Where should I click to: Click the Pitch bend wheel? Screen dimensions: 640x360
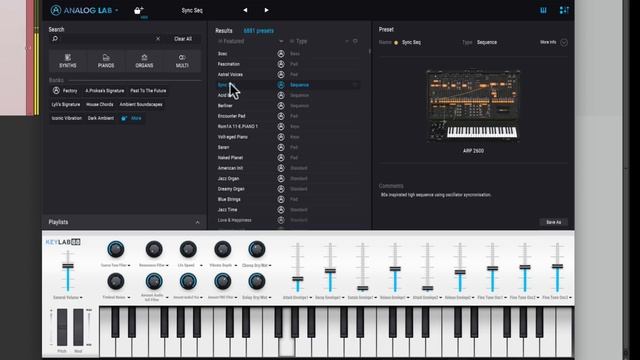coord(62,327)
